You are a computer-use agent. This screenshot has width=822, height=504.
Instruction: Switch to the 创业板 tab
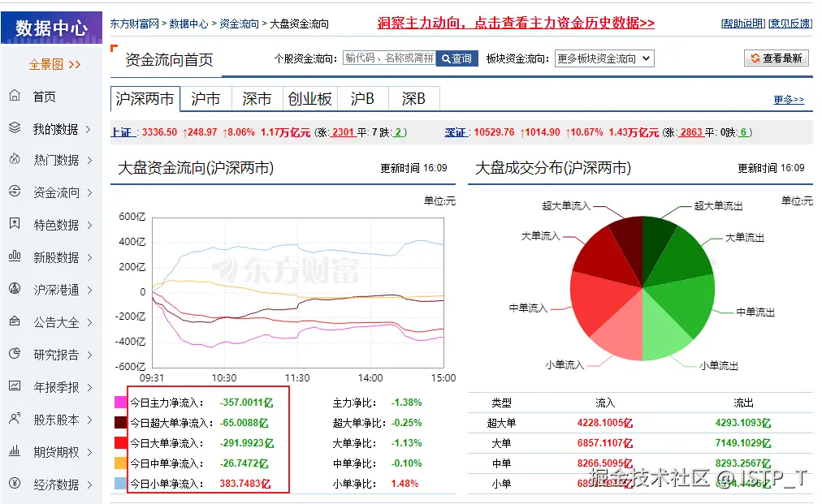pyautogui.click(x=309, y=99)
